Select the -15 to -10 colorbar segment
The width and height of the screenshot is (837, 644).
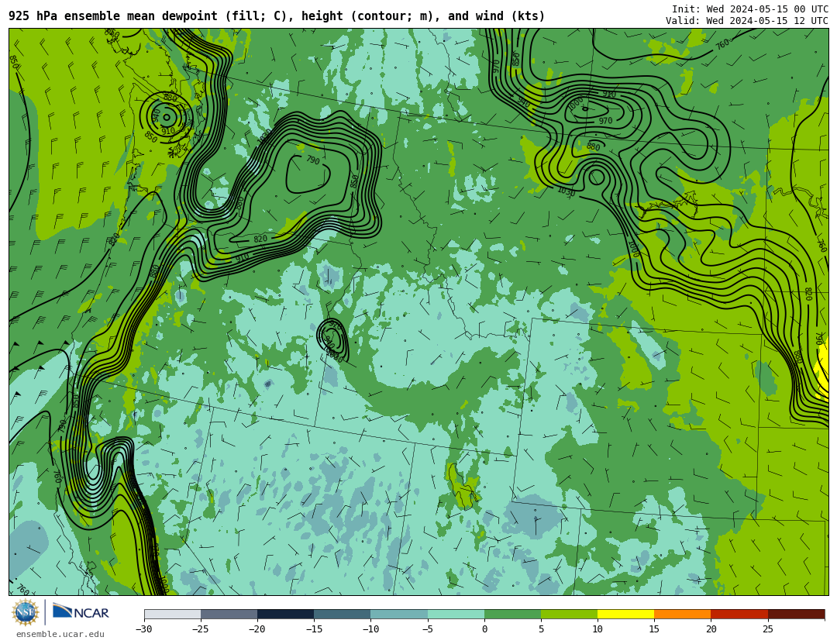[x=343, y=614]
